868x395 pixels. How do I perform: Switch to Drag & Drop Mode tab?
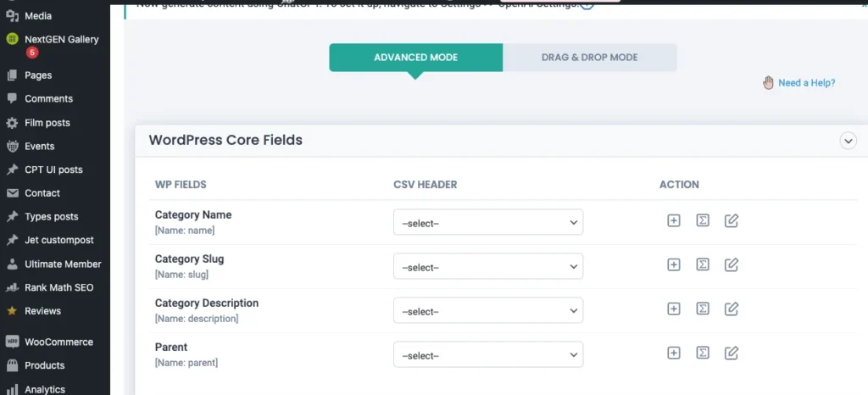pyautogui.click(x=589, y=58)
